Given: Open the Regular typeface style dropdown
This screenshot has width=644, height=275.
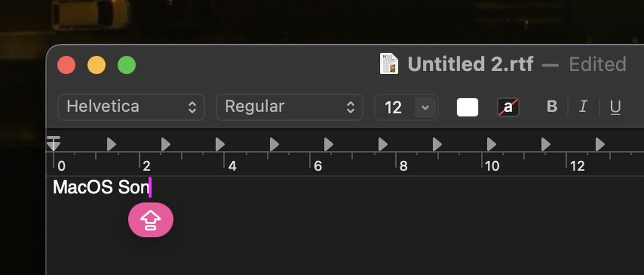Looking at the screenshot, I should click(x=289, y=107).
